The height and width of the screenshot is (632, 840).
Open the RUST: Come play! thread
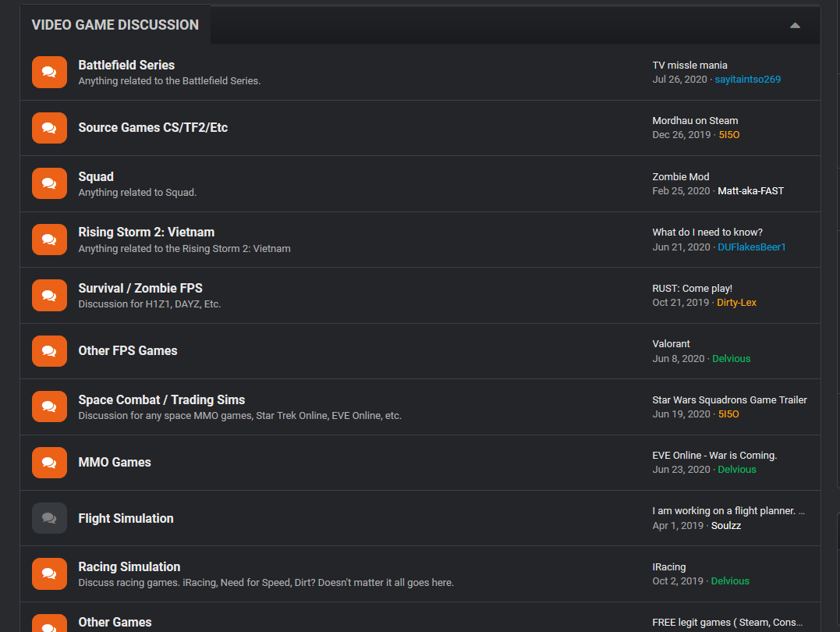[692, 288]
